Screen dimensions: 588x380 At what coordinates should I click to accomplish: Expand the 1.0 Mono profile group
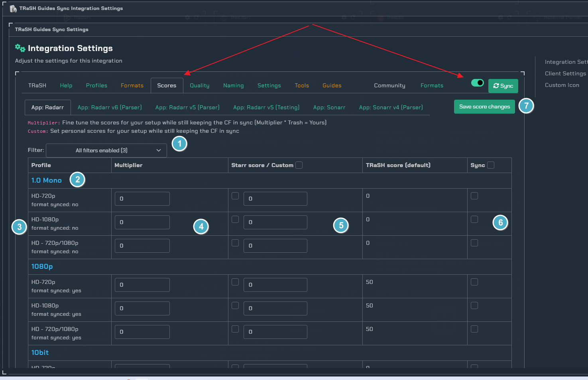[x=46, y=180]
